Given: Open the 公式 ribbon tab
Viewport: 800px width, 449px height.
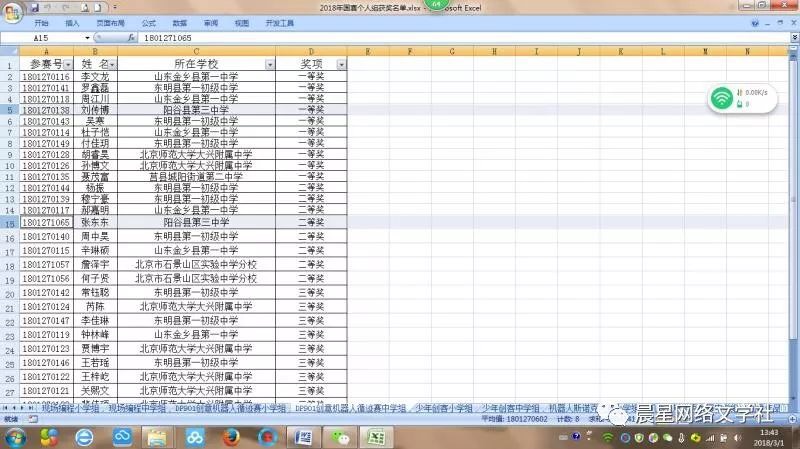Looking at the screenshot, I should (x=148, y=22).
